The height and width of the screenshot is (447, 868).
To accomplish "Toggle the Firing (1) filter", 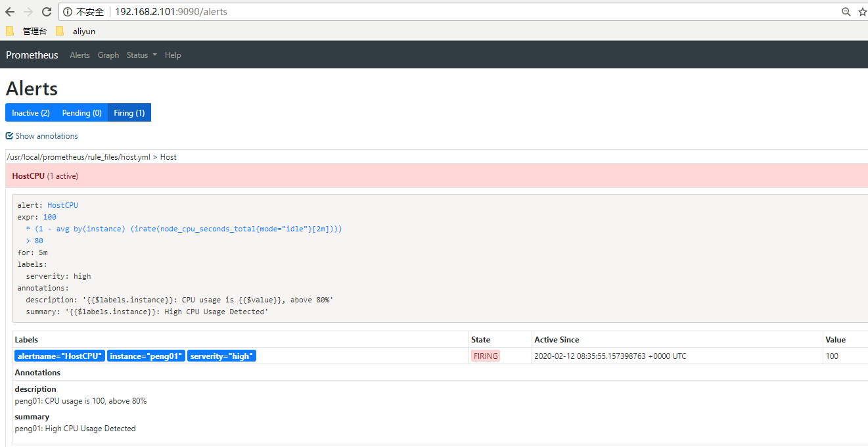I will pyautogui.click(x=129, y=113).
